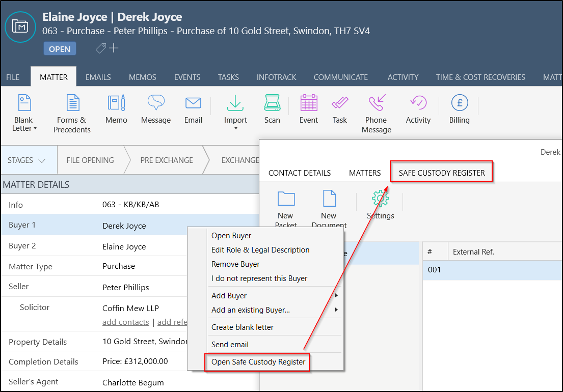
Task: Choose Open Safe Custody Register
Action: tap(258, 362)
